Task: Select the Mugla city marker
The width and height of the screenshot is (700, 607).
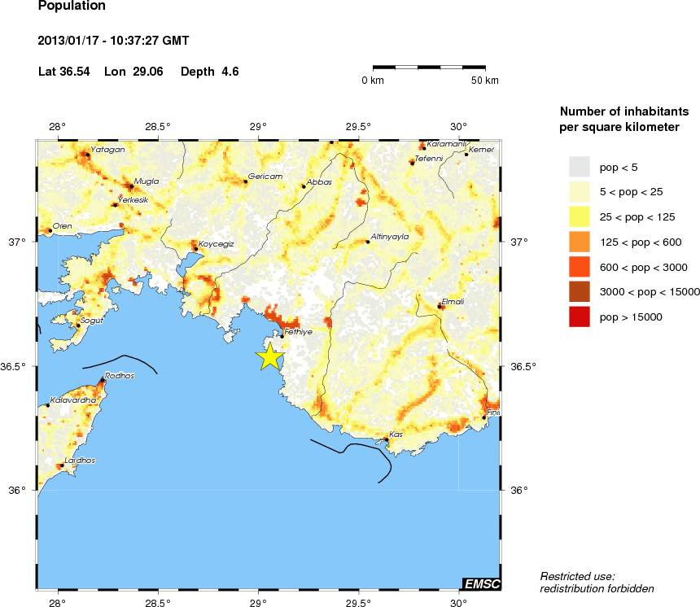Action: point(132,186)
